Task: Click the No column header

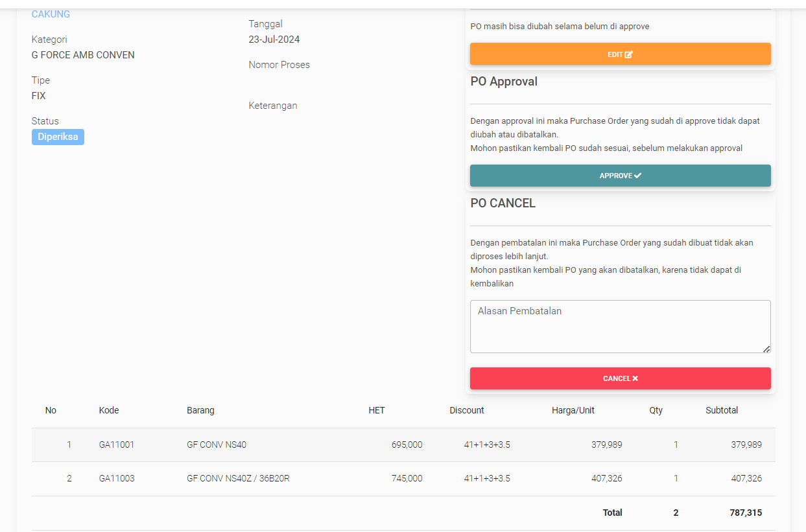Action: tap(51, 410)
